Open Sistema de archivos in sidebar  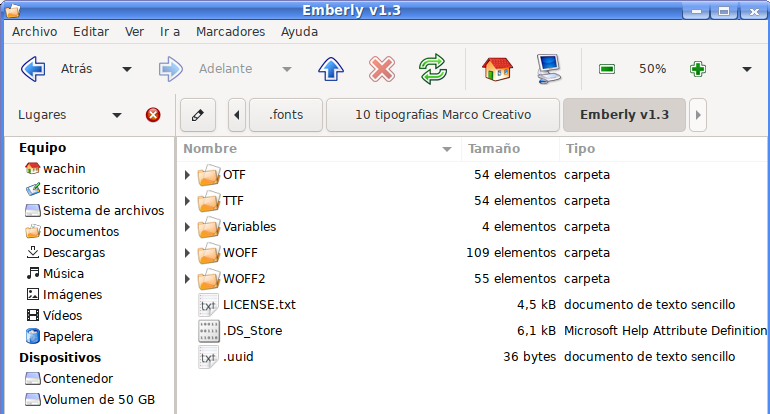(94, 211)
